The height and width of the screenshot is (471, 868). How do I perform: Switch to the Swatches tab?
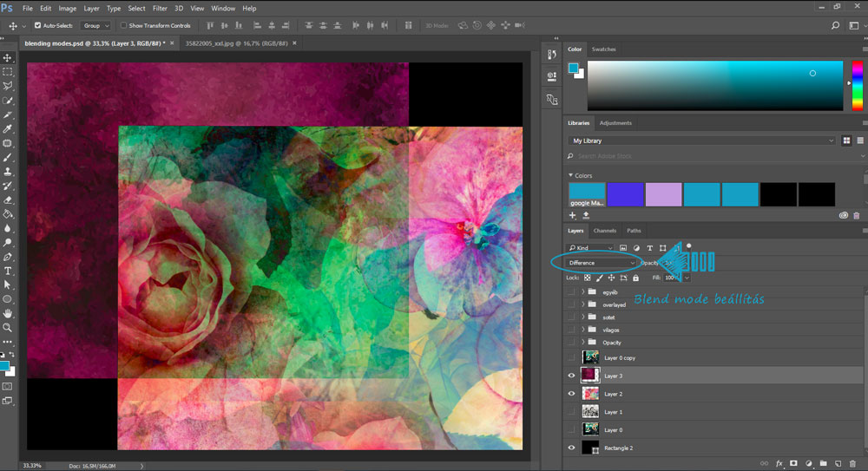click(x=603, y=49)
